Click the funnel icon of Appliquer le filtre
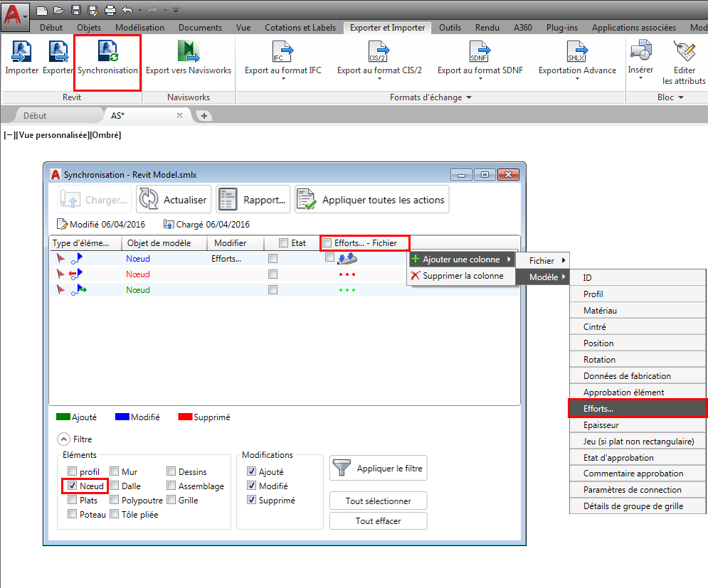Screen dimensions: 708x588 pyautogui.click(x=342, y=468)
